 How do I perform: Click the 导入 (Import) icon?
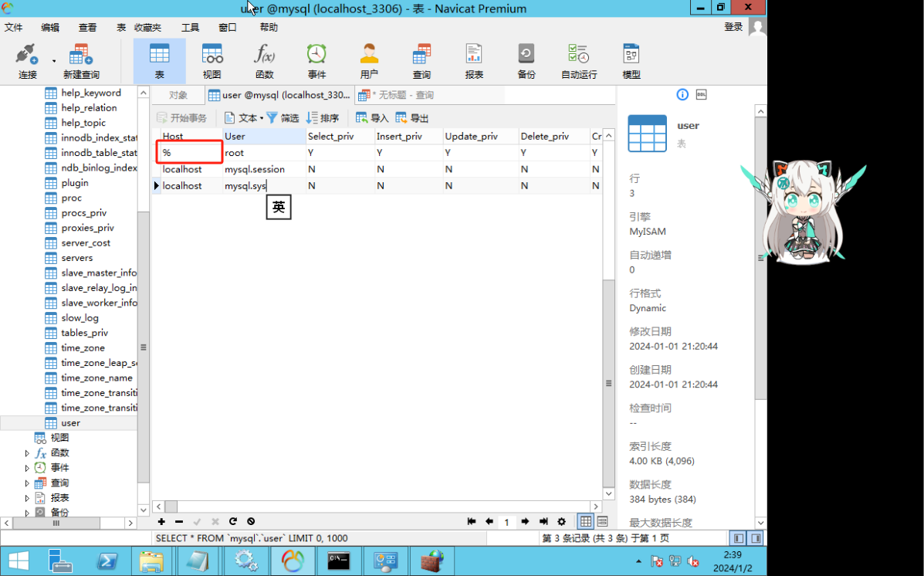click(371, 117)
